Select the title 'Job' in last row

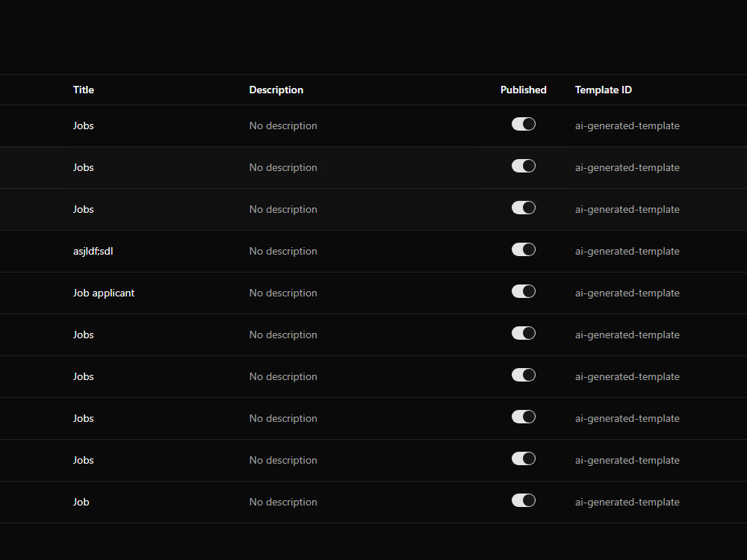click(81, 502)
